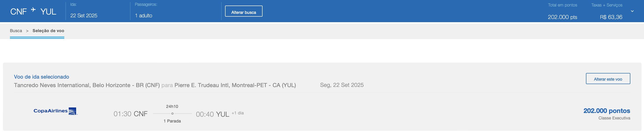Click the 01:30 CNF departure time
The image size is (644, 134).
tap(130, 114)
